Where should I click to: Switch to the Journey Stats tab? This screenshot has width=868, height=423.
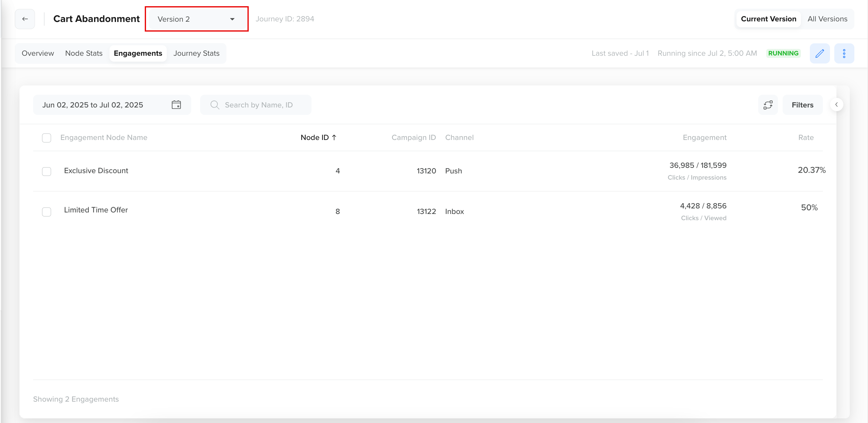[x=196, y=53]
